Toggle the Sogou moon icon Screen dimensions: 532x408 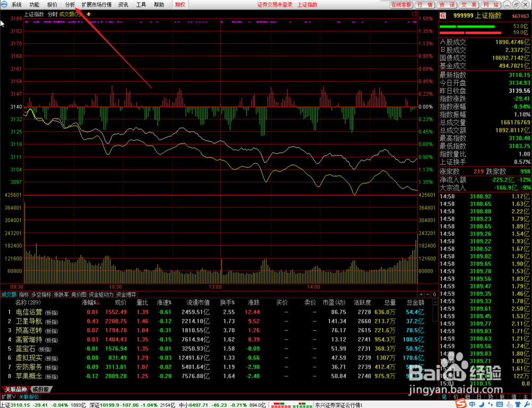point(481,404)
